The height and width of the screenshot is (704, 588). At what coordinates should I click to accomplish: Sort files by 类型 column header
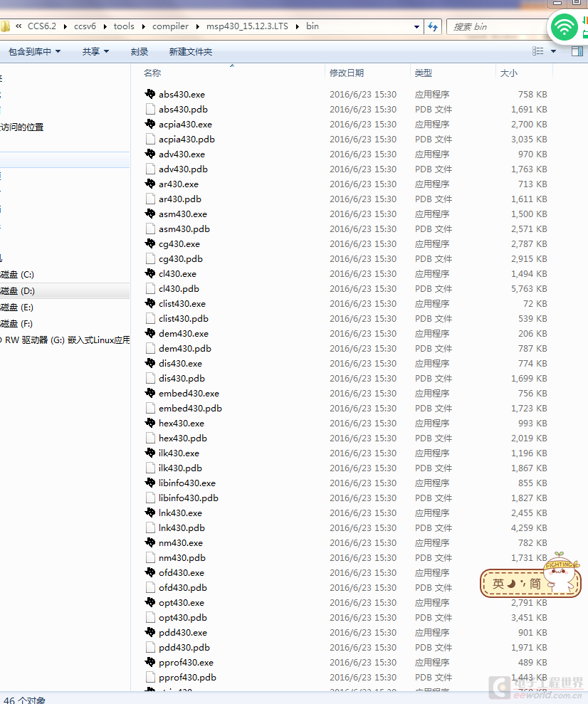click(424, 73)
